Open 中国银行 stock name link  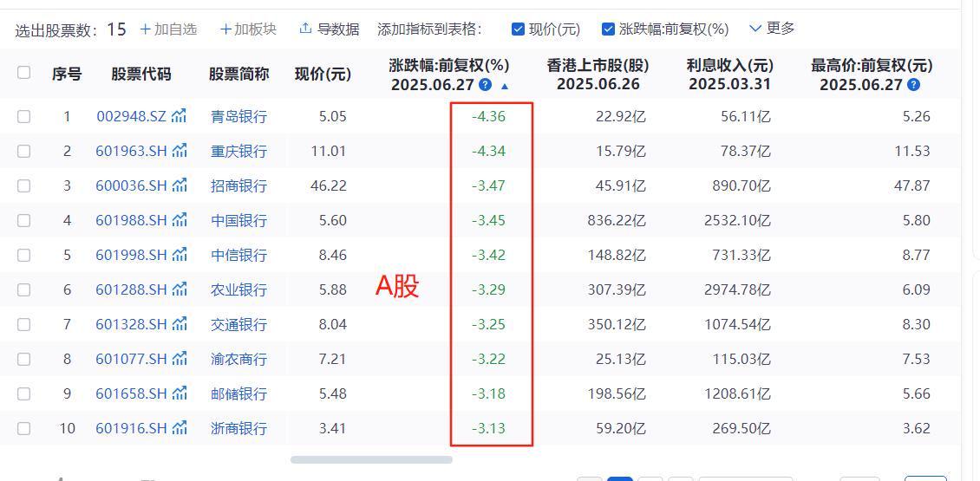coord(238,220)
